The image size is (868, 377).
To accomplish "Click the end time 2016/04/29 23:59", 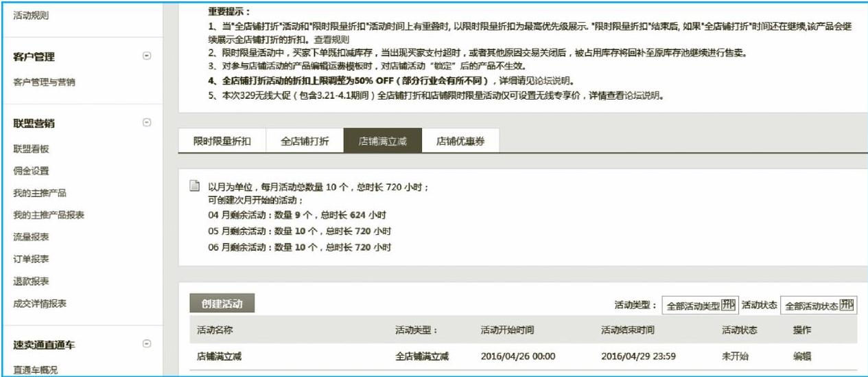I will click(639, 356).
